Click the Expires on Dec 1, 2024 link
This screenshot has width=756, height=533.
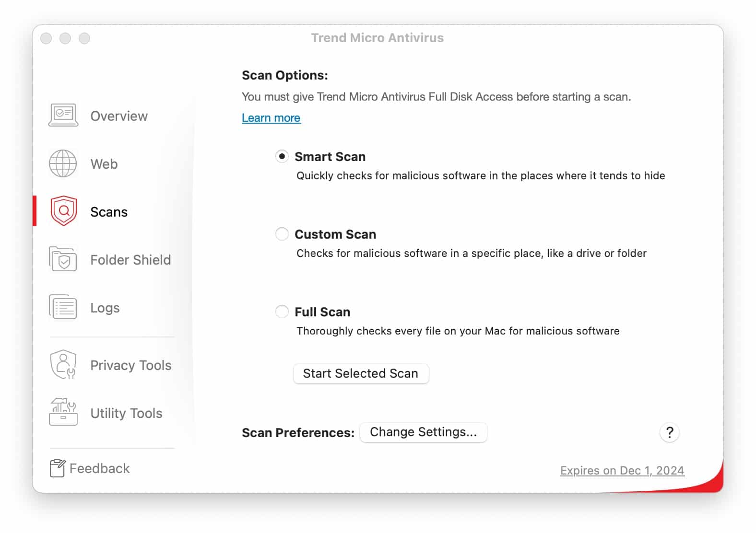point(622,471)
